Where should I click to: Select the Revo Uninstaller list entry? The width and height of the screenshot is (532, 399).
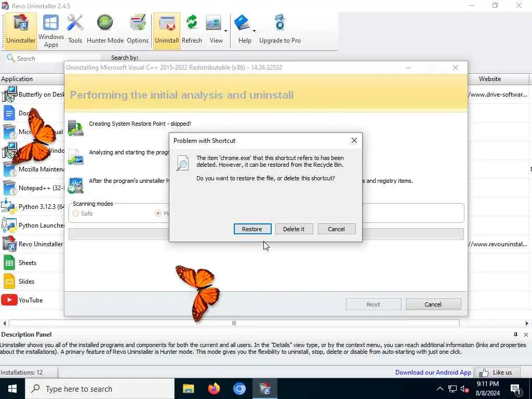coord(32,244)
